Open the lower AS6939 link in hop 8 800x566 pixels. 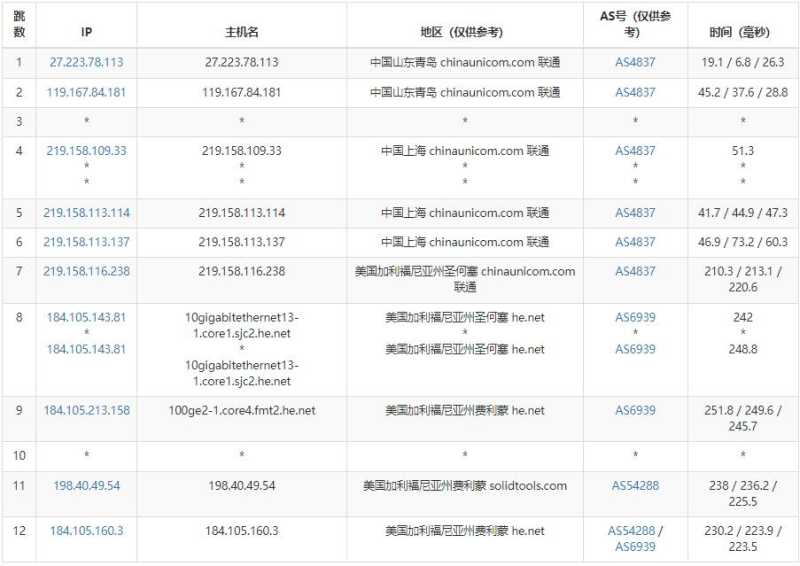pyautogui.click(x=635, y=349)
